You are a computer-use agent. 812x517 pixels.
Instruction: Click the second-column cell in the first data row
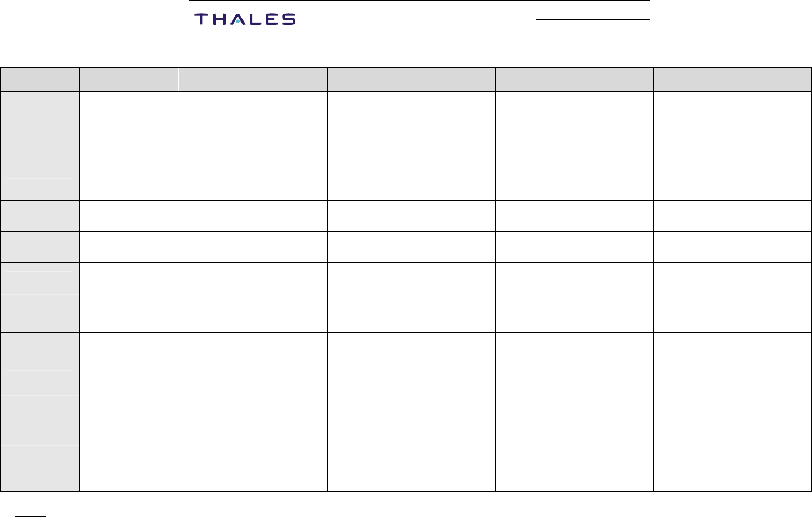point(129,110)
